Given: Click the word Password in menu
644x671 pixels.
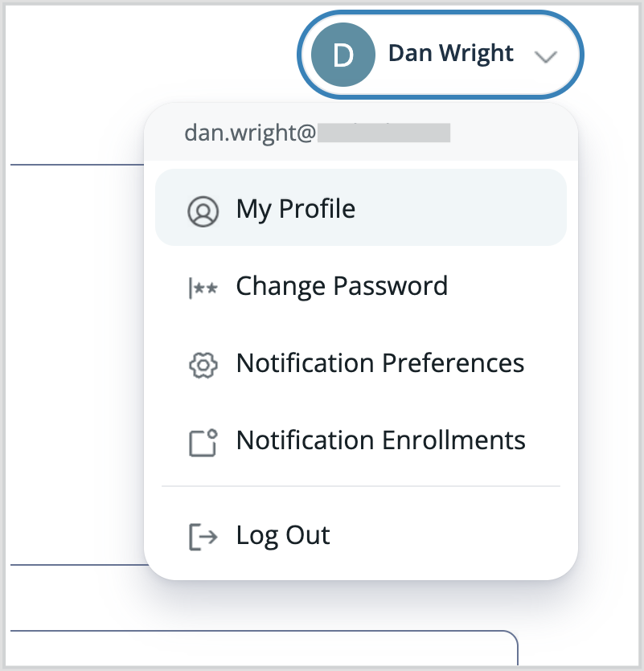Looking at the screenshot, I should point(390,286).
